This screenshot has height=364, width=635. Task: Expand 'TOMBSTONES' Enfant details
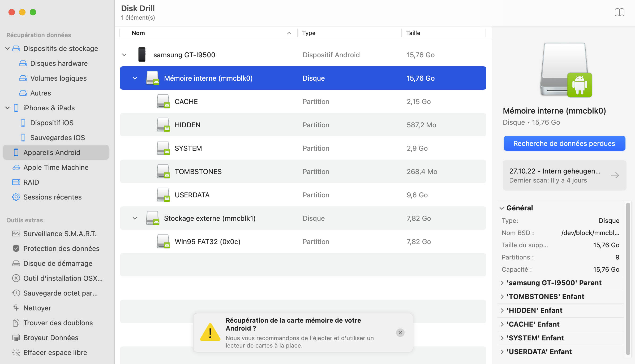(502, 297)
